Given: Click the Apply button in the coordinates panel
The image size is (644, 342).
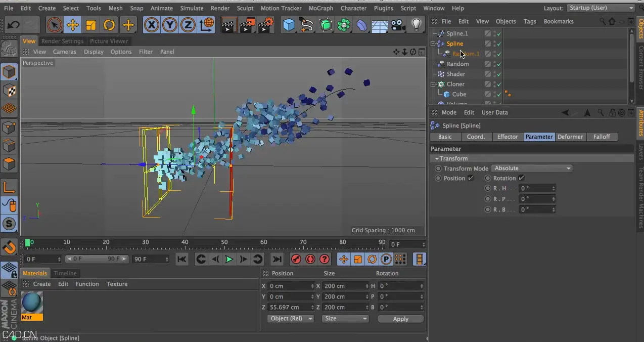Looking at the screenshot, I should point(400,319).
